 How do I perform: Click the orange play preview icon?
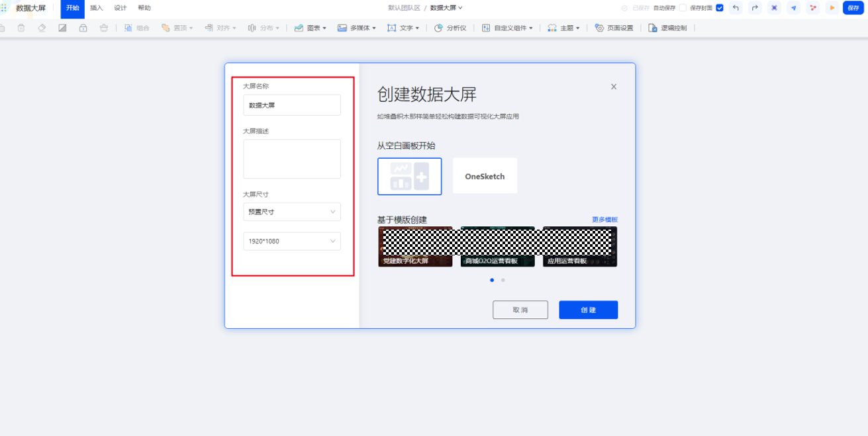tap(832, 8)
